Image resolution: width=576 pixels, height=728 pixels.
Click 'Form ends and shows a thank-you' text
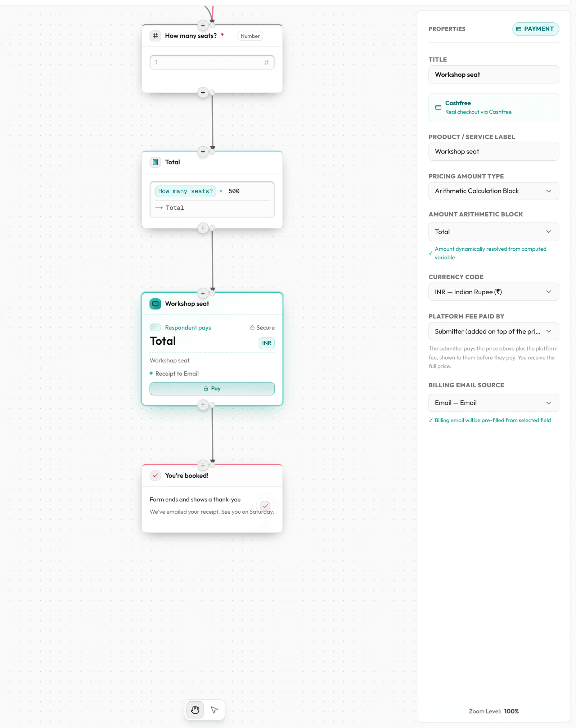(195, 500)
